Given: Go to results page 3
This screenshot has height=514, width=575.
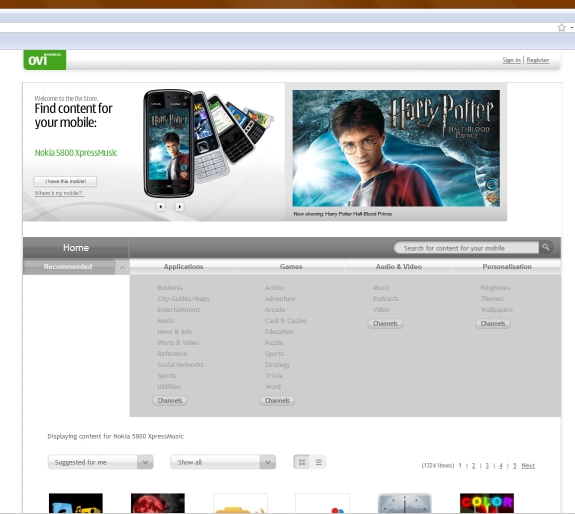Looking at the screenshot, I should click(x=487, y=466).
